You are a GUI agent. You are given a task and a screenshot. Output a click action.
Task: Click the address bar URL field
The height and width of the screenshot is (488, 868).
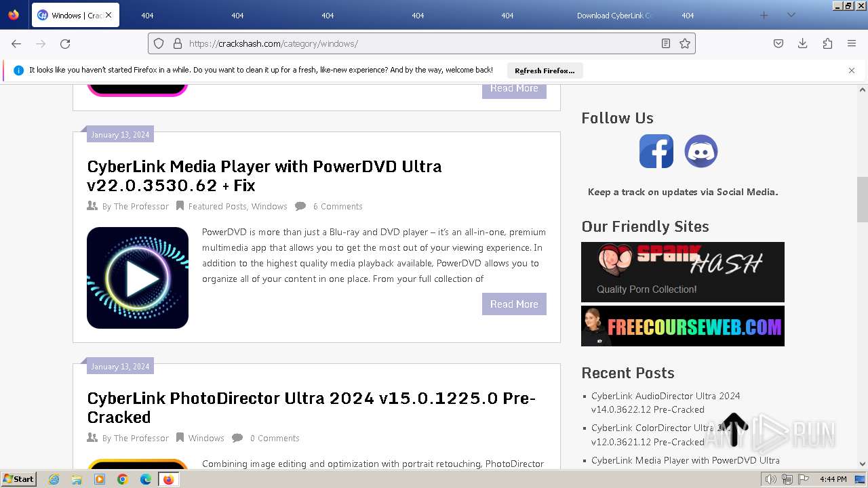tap(420, 43)
